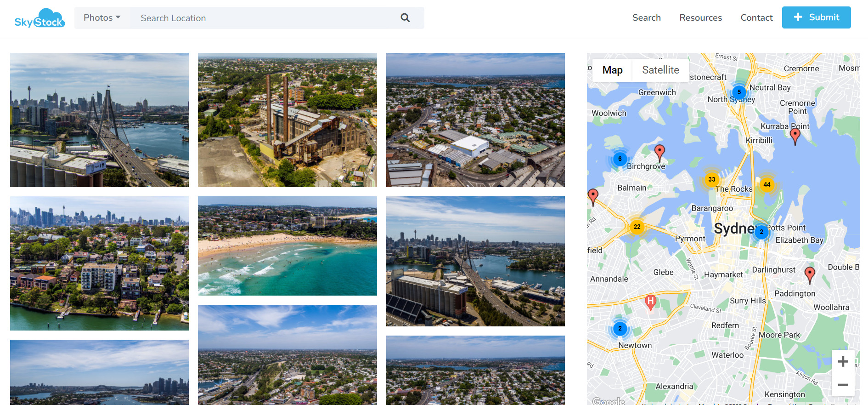Switch map to Satellite view
The image size is (868, 405).
point(660,70)
